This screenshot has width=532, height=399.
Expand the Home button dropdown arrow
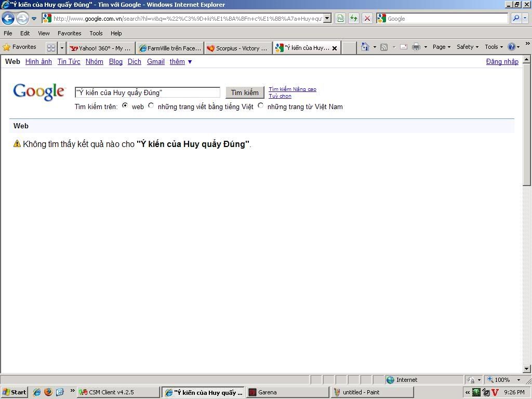tap(375, 47)
